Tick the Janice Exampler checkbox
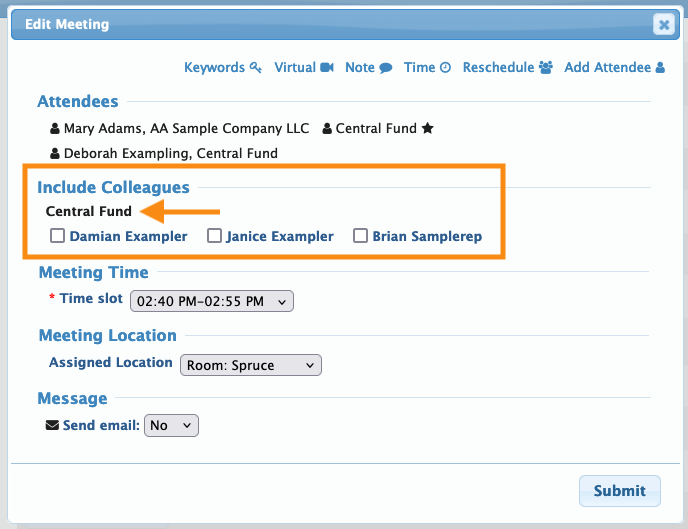Viewport: 688px width, 529px height. click(214, 237)
